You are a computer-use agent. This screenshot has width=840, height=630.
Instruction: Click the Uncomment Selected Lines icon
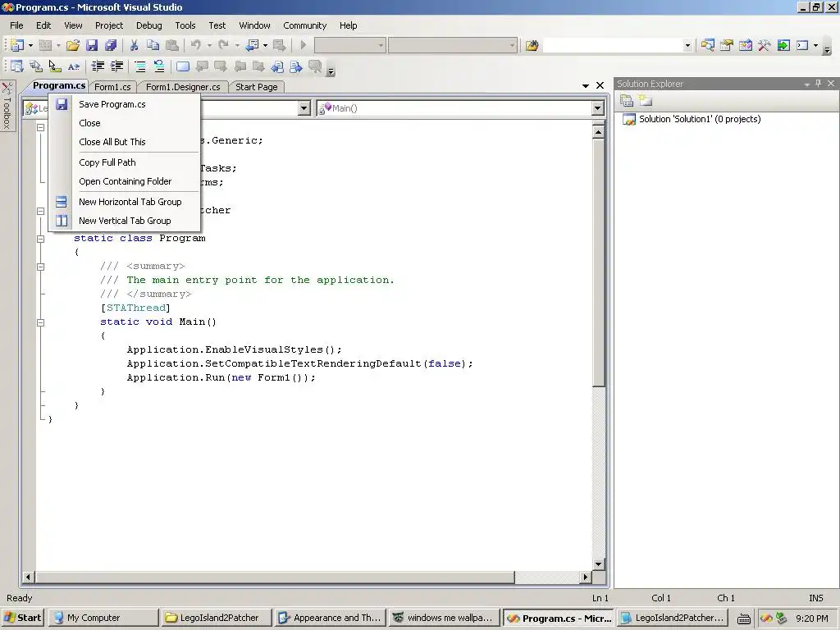coord(159,66)
